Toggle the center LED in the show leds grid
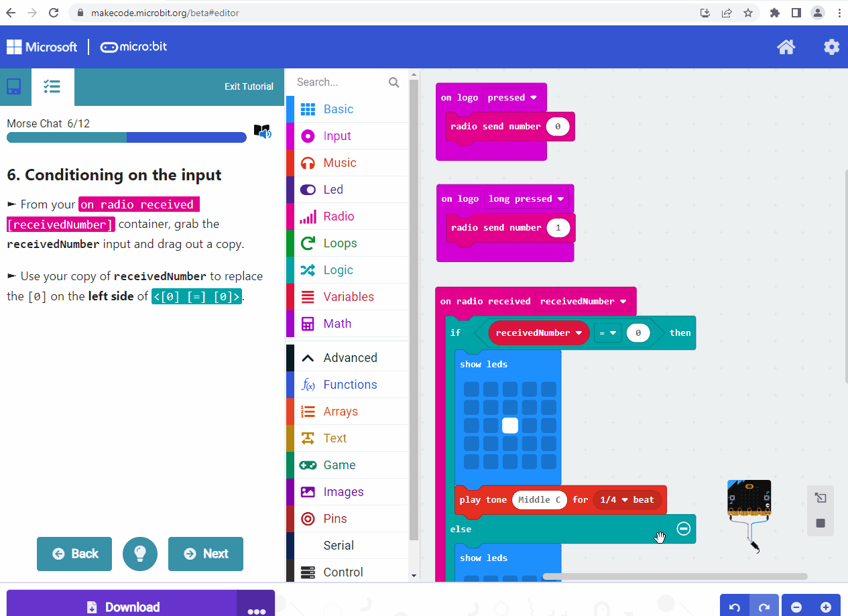Image resolution: width=848 pixels, height=616 pixels. pyautogui.click(x=509, y=425)
